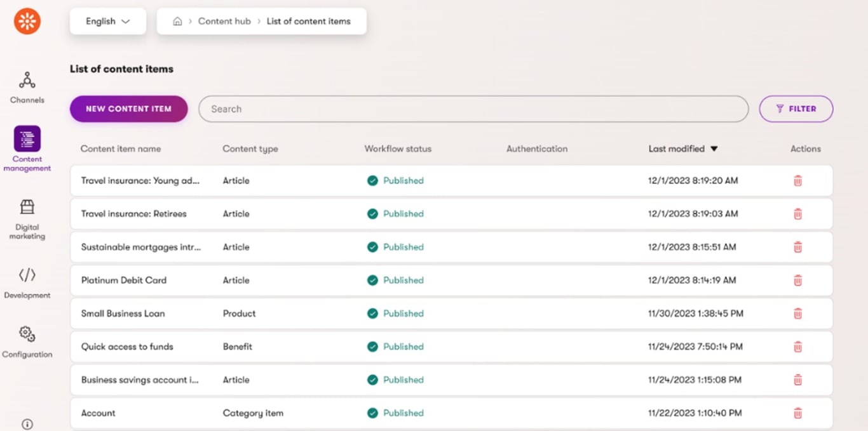Click the info icon below Configuration
Image resolution: width=868 pixels, height=431 pixels.
[x=27, y=423]
